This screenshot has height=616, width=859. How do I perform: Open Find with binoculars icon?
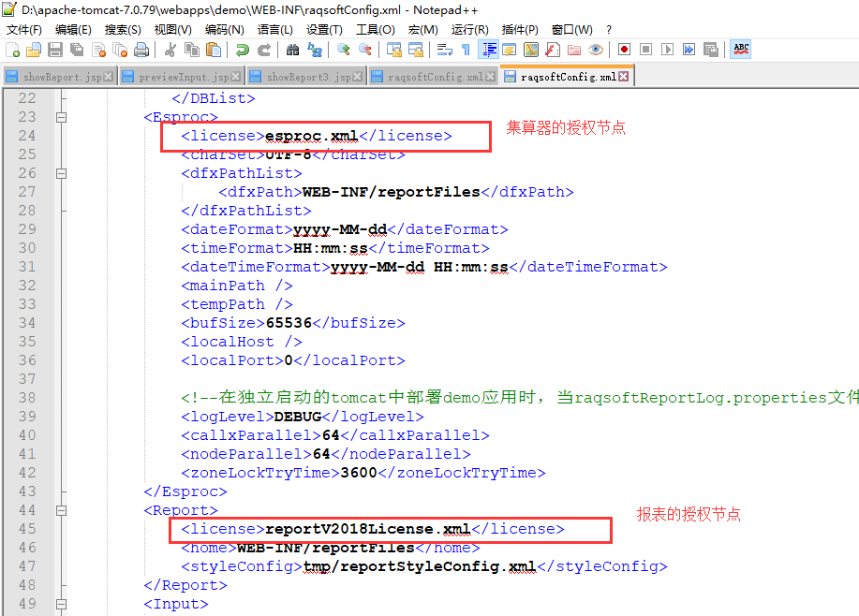[292, 50]
